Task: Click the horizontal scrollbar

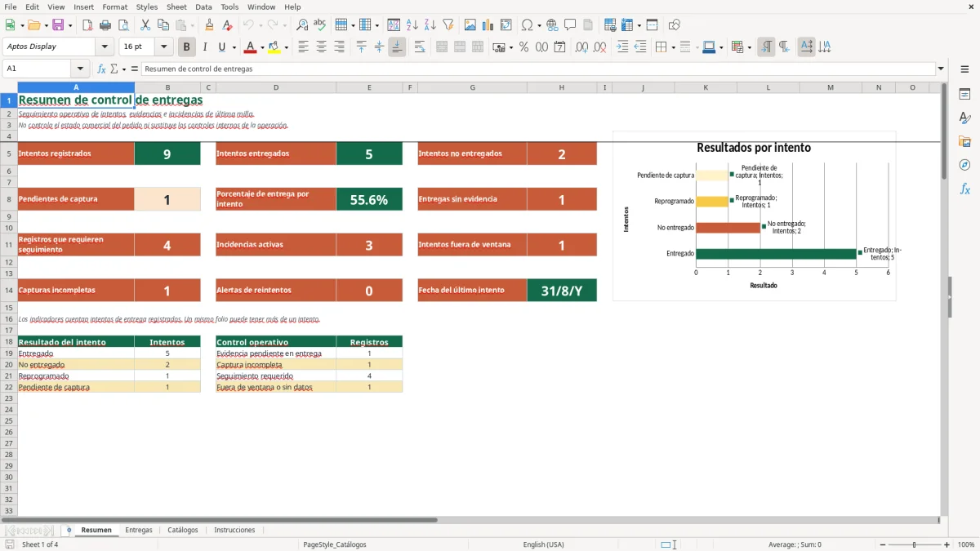Action: coord(469,520)
